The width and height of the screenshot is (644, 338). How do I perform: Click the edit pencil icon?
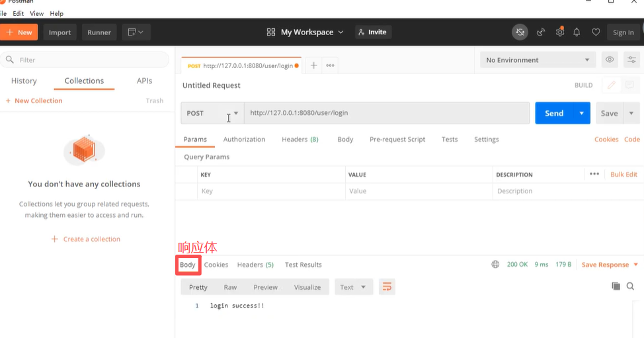[x=612, y=85]
